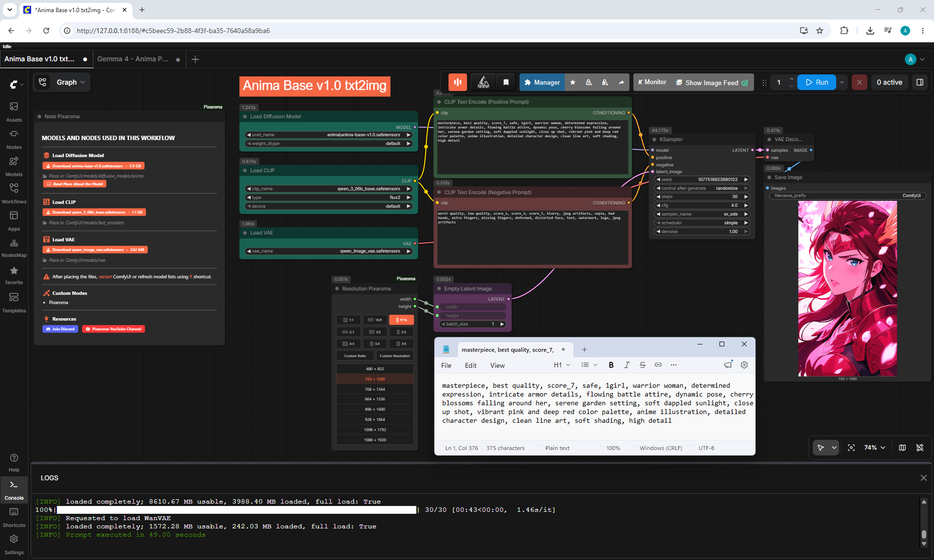Viewport: 934px width, 560px height.
Task: Open the Notepad View menu
Action: (x=497, y=365)
